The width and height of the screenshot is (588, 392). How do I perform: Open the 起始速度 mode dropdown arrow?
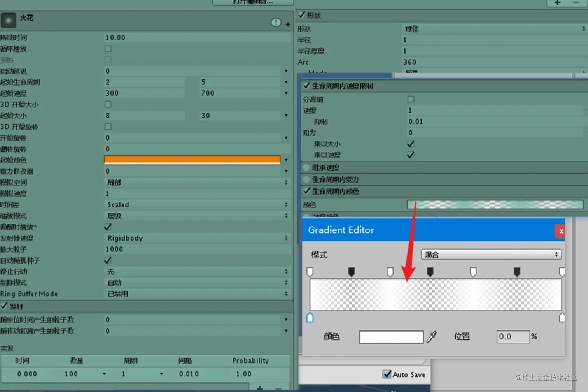286,93
